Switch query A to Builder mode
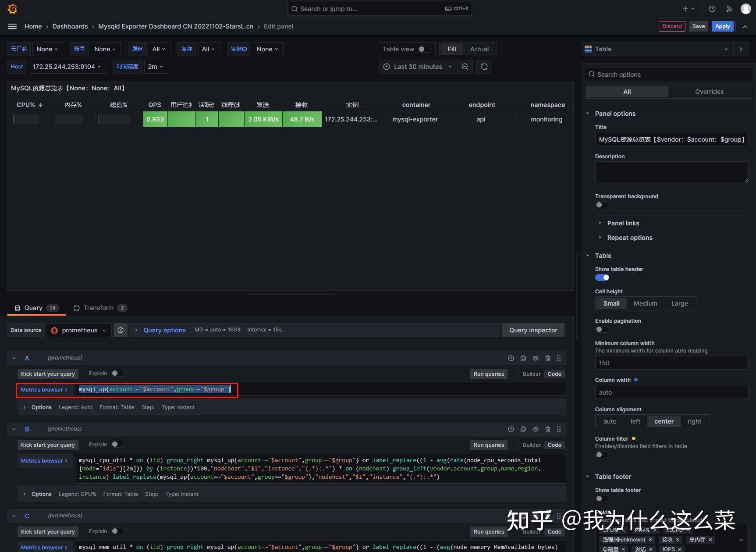 coord(532,374)
